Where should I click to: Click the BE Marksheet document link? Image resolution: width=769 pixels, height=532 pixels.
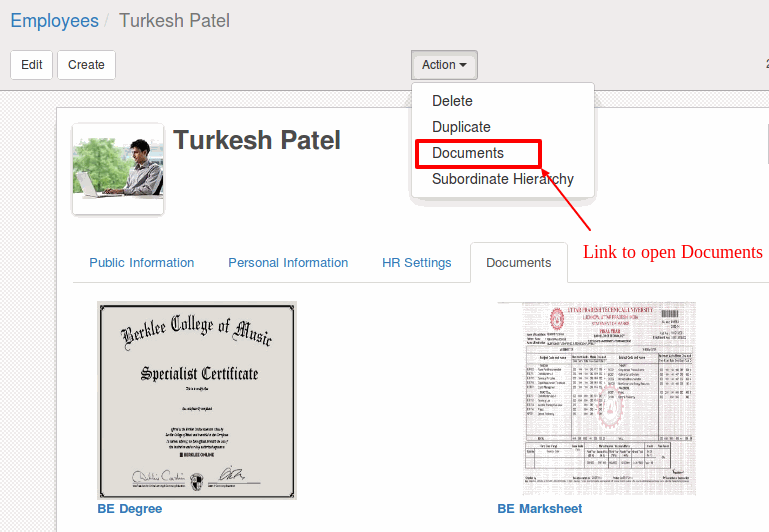point(539,509)
